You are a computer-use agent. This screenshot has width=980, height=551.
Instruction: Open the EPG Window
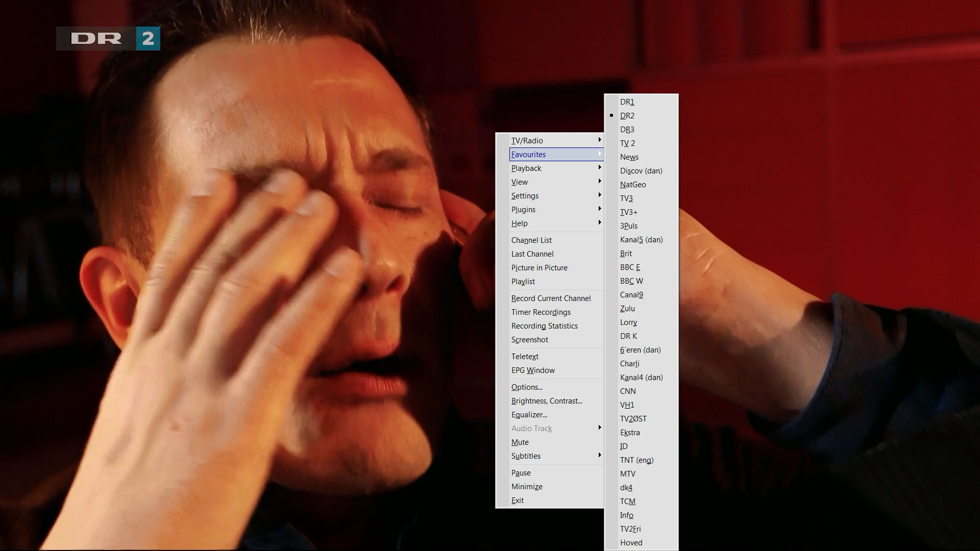(x=533, y=370)
